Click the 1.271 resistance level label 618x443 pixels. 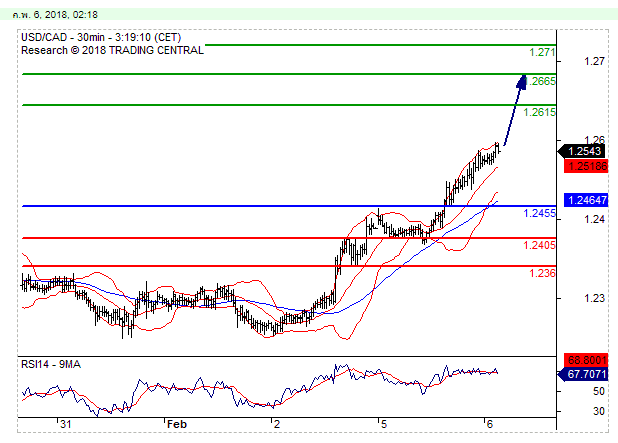click(542, 52)
